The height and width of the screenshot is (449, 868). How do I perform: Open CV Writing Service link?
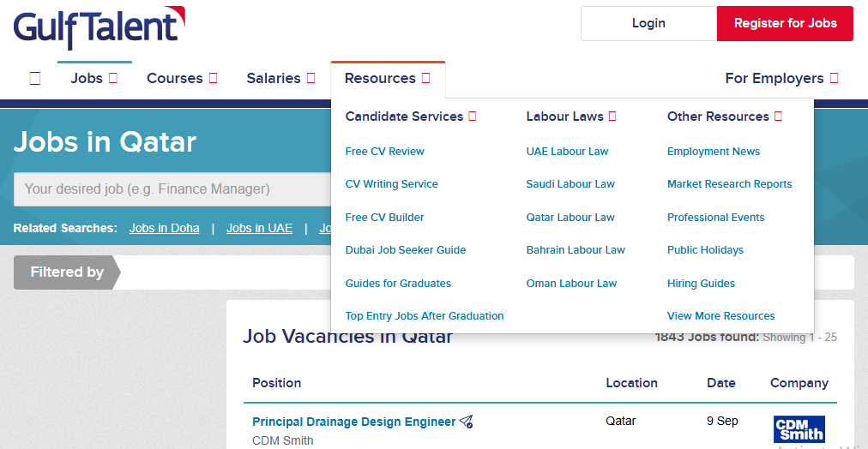(x=391, y=184)
